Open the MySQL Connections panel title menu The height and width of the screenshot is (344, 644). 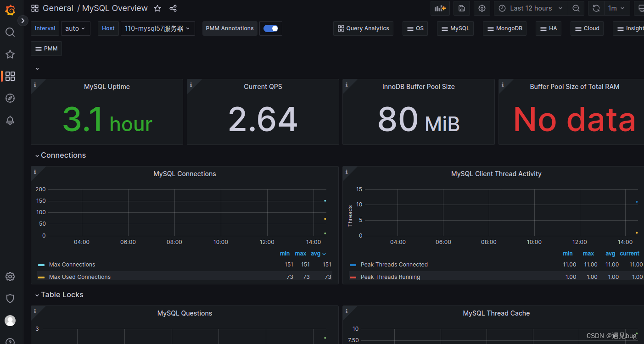pos(185,174)
